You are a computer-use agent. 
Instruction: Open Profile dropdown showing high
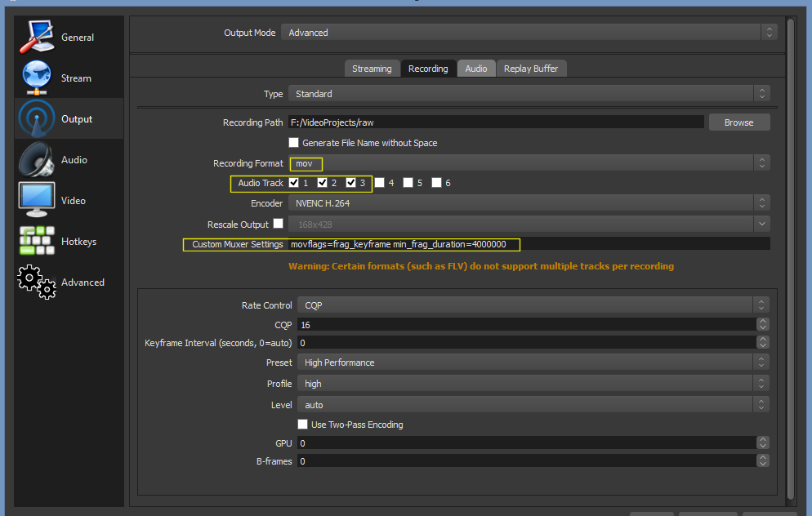(533, 384)
